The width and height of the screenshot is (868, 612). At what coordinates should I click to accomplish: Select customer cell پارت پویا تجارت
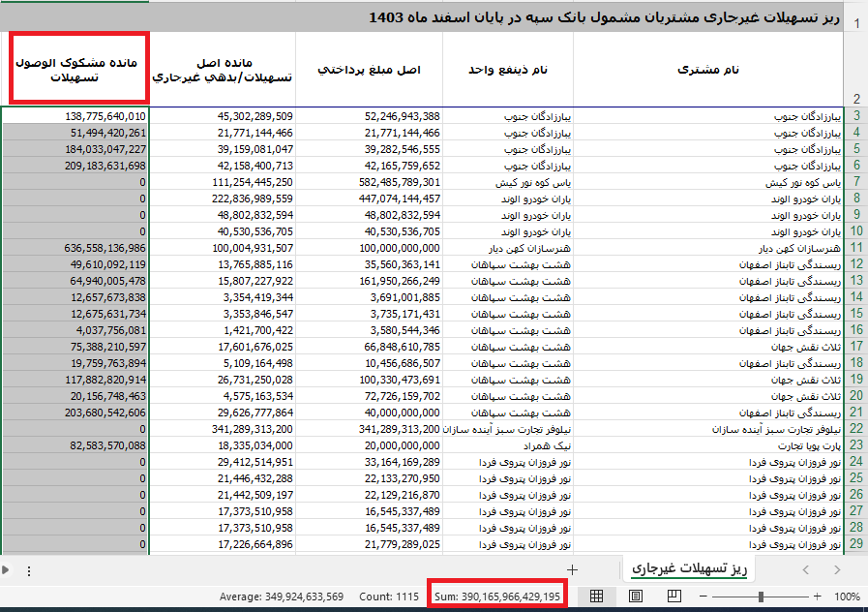tap(708, 445)
